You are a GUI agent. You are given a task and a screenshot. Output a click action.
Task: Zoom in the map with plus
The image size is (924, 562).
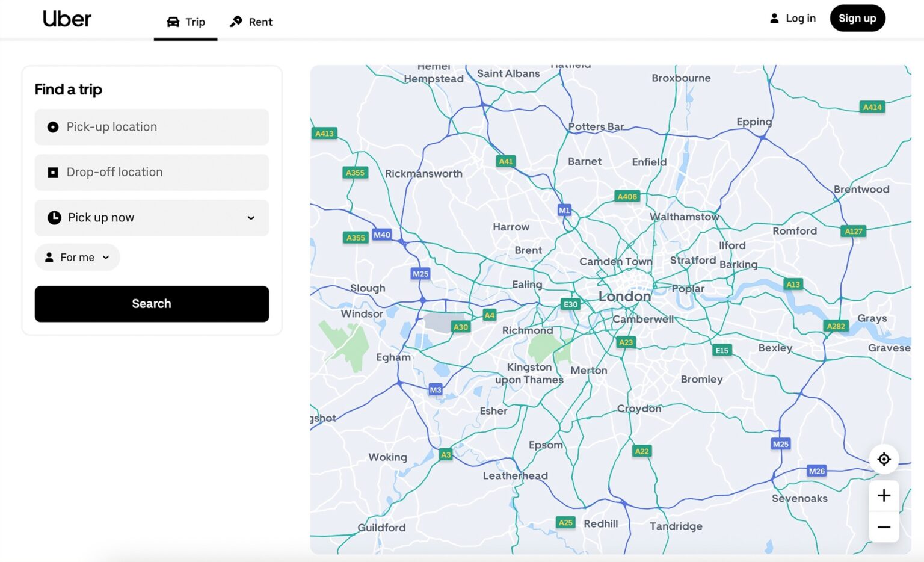[884, 496]
